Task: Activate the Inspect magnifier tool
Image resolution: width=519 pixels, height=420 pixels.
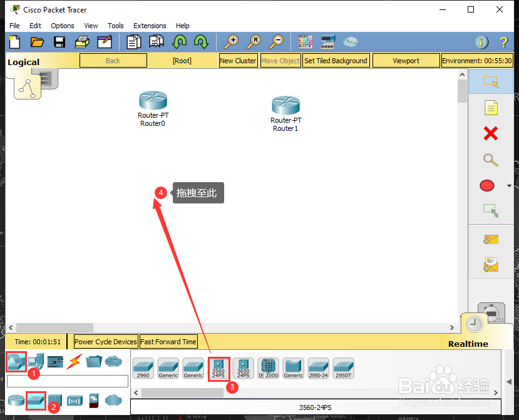Action: [491, 160]
